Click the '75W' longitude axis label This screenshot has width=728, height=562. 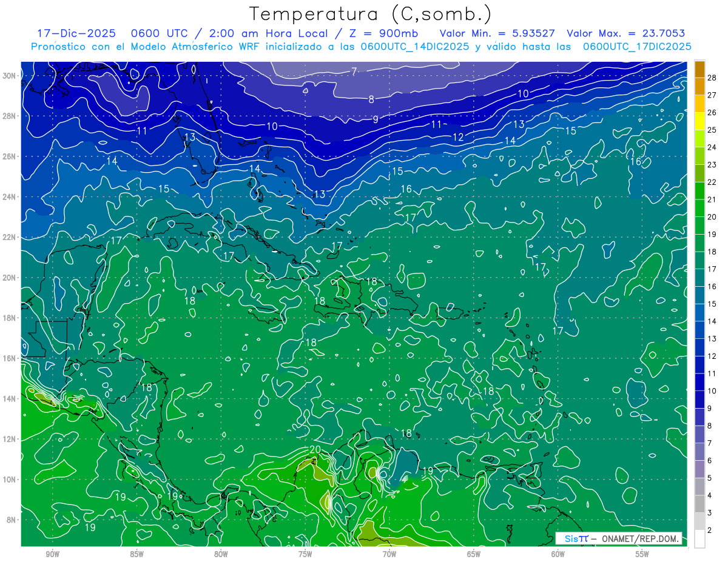point(305,554)
